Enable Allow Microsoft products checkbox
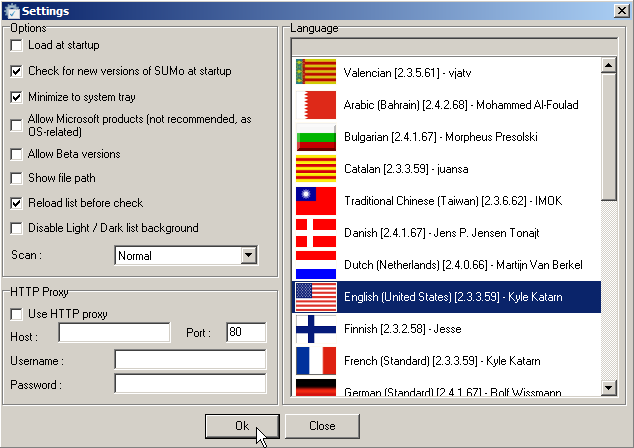Viewport: 634px width, 448px height. coord(17,125)
